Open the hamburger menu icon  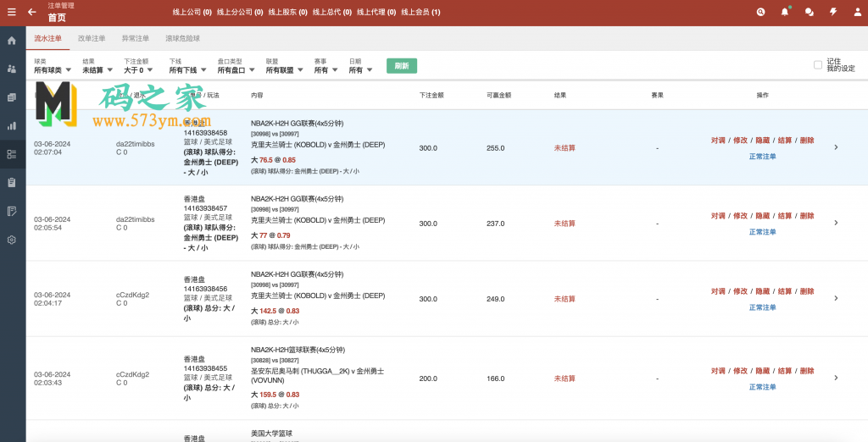pyautogui.click(x=11, y=12)
